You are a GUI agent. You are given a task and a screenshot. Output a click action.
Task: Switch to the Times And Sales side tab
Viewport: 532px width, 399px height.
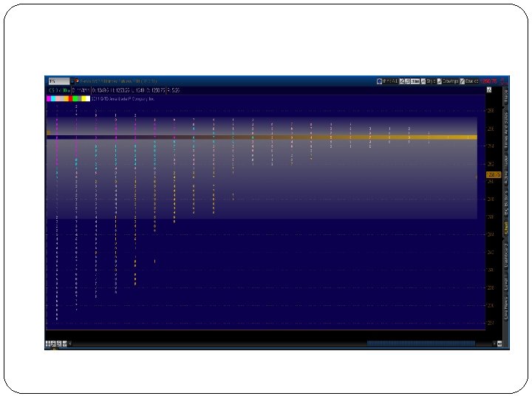pos(505,129)
